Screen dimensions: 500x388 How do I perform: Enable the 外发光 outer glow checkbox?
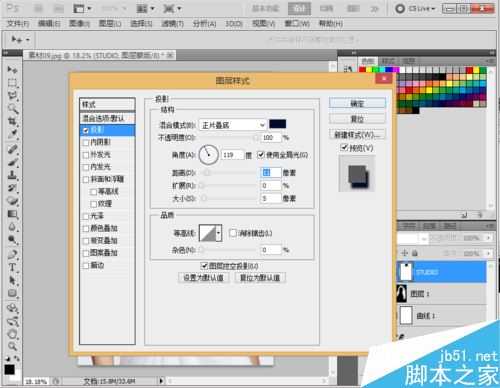[x=86, y=155]
